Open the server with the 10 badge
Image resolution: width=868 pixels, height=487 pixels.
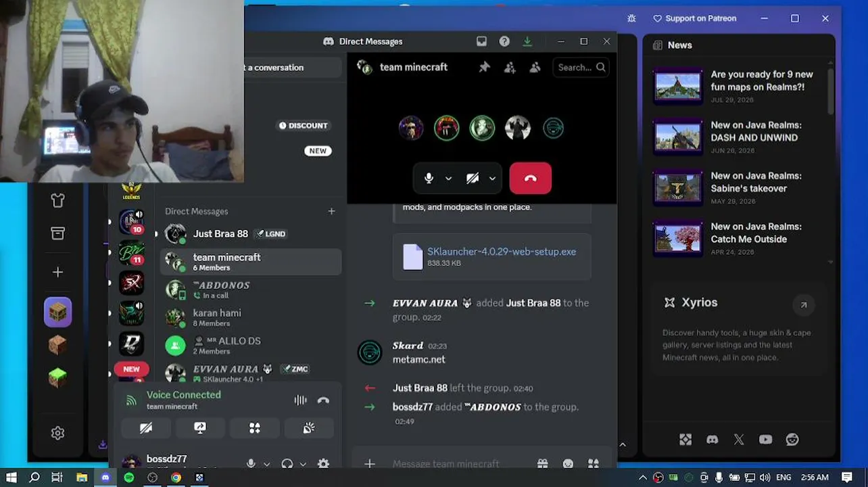(x=131, y=222)
